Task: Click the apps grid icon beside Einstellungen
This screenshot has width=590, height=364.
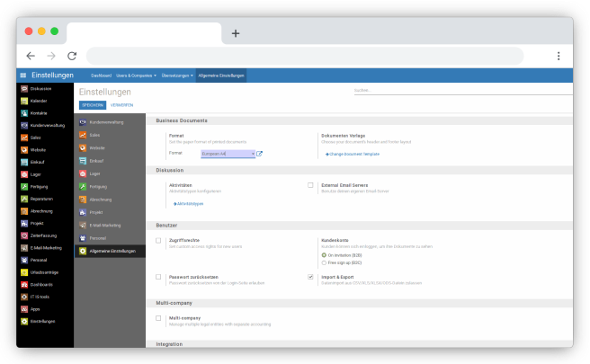Action: [23, 75]
